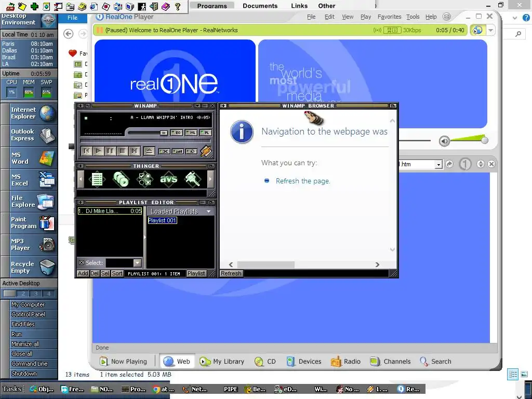Open the RealOne Devices tab

click(303, 362)
